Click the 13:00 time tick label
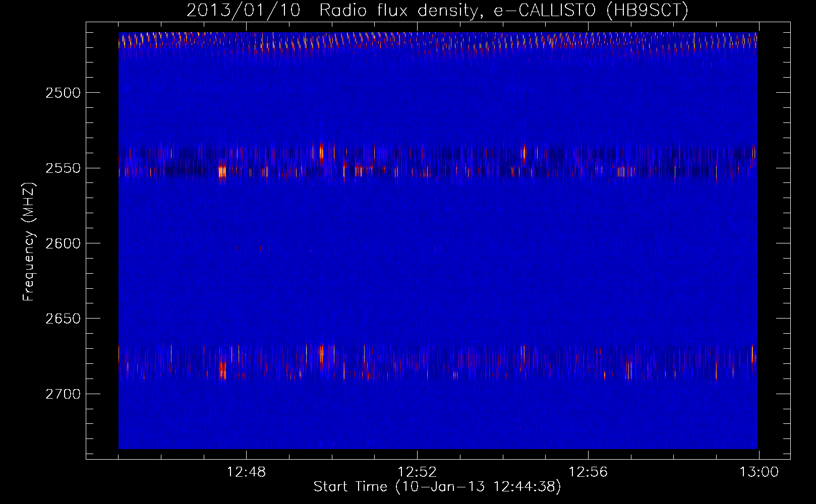 click(759, 472)
